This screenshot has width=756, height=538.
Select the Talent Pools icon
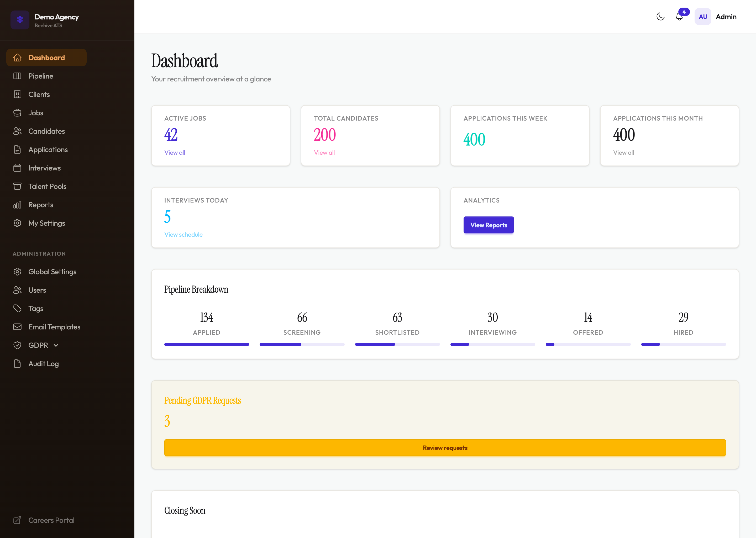[x=18, y=186]
